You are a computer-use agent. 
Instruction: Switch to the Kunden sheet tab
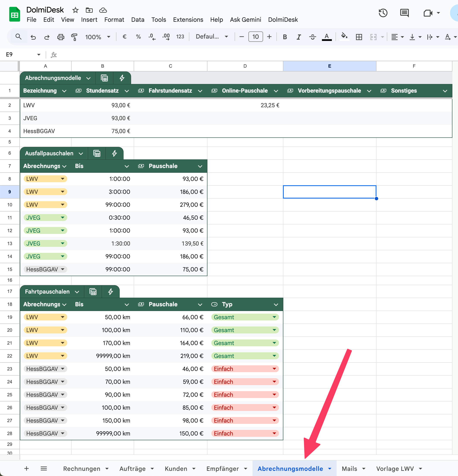pos(176,469)
